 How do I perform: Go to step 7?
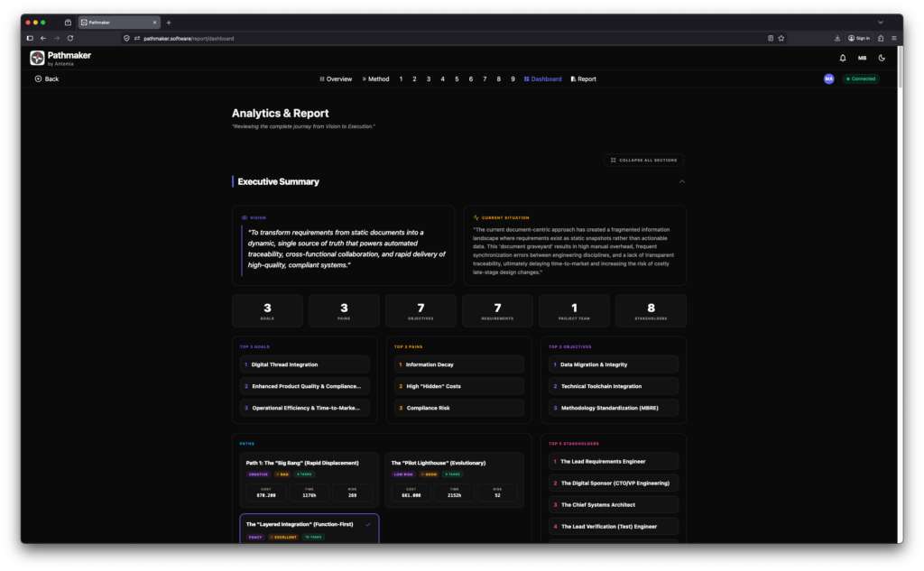[x=485, y=79]
